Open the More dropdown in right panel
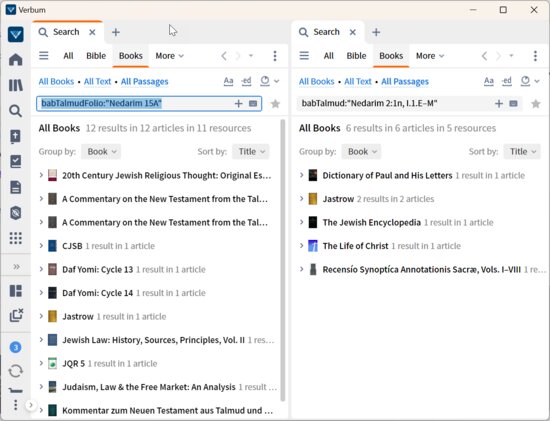The height and width of the screenshot is (421, 550). tap(430, 56)
